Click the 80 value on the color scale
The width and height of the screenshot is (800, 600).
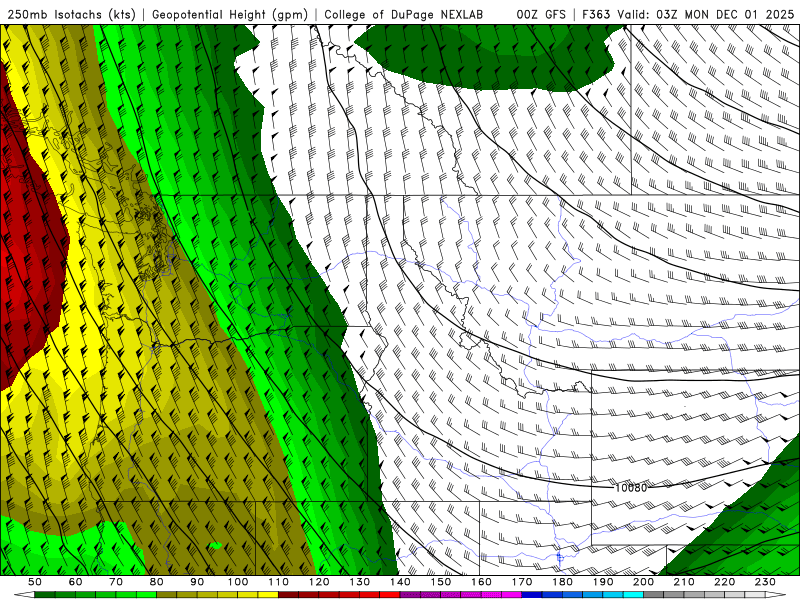[157, 582]
